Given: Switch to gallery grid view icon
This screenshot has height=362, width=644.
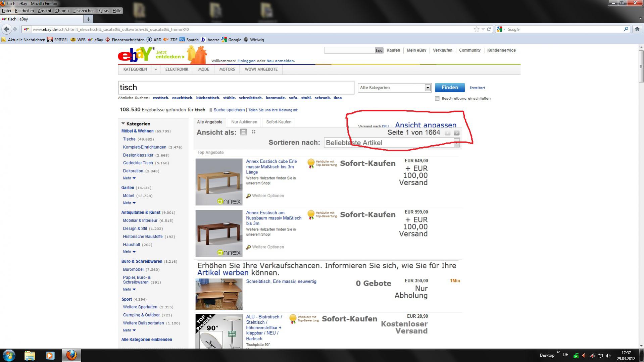Looking at the screenshot, I should [254, 132].
